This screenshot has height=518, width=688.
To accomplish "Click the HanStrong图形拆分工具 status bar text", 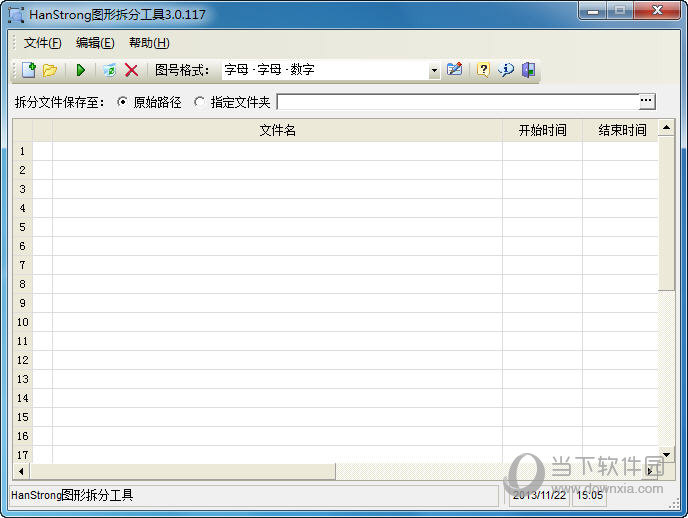I will pyautogui.click(x=72, y=496).
